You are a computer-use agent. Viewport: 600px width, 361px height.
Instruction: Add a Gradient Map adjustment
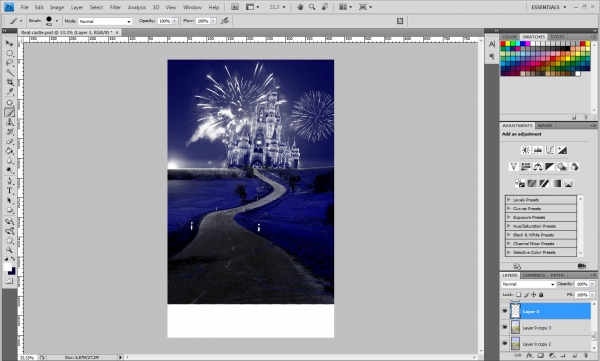(x=556, y=183)
